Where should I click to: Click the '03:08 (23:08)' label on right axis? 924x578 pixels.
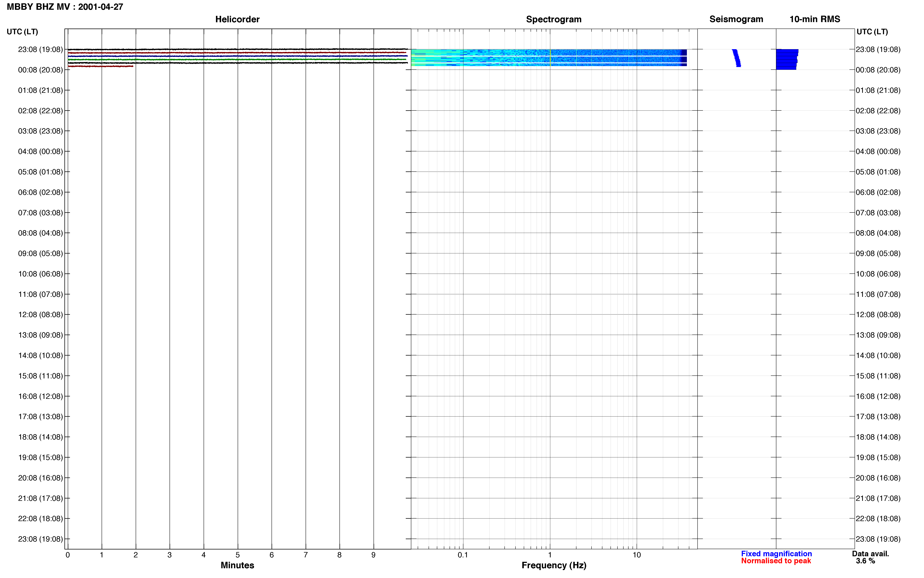[x=878, y=131]
